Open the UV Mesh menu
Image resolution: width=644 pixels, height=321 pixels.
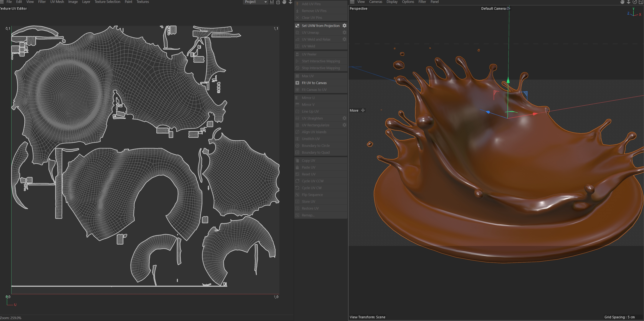(x=57, y=2)
